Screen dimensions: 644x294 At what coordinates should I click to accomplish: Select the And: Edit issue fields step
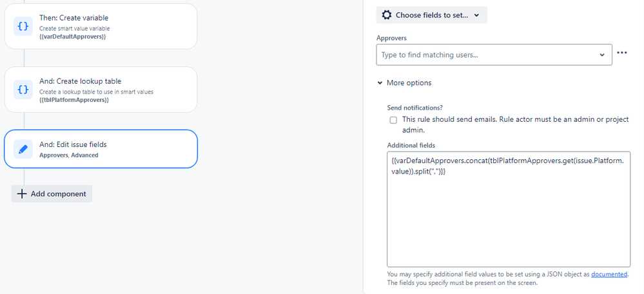(101, 149)
